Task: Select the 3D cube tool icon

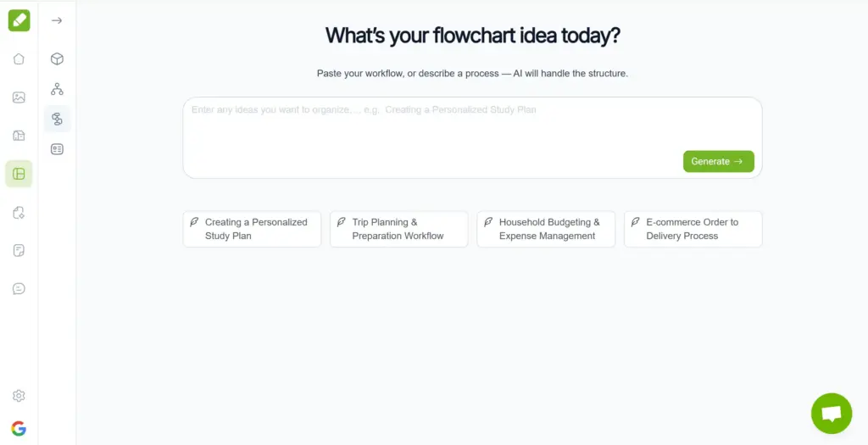Action: tap(57, 59)
